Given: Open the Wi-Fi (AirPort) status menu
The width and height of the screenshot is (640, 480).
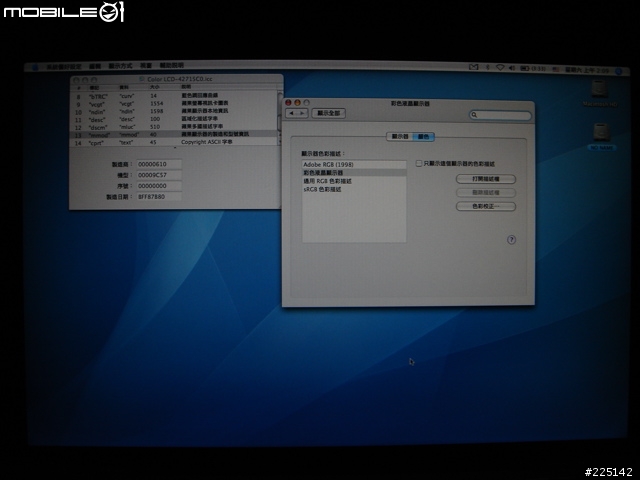Looking at the screenshot, I should (500, 68).
